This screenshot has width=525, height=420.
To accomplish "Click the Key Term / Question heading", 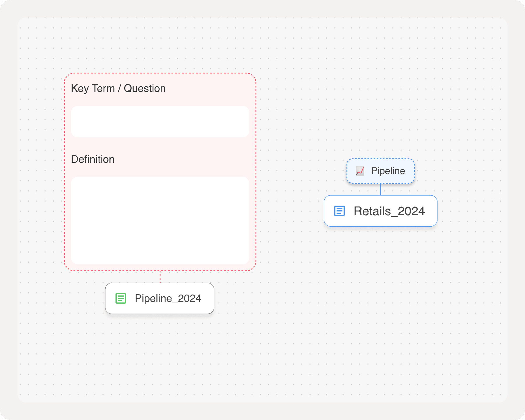I will (x=118, y=88).
